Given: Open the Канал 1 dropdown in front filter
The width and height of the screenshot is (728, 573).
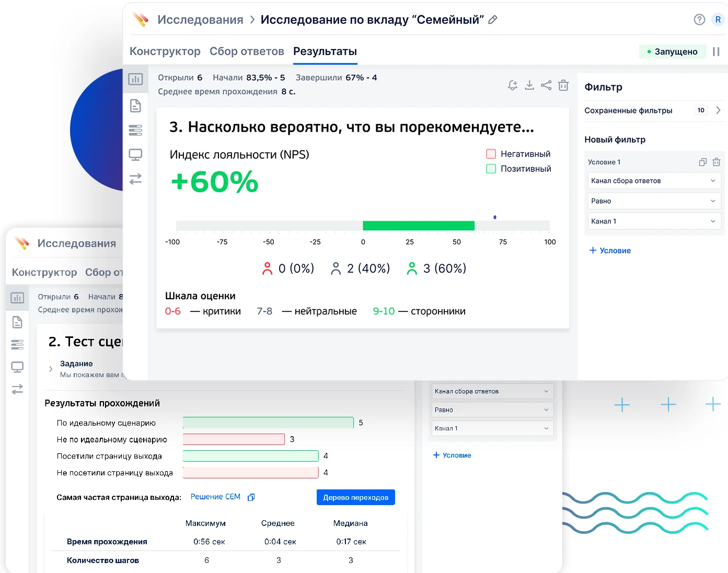Looking at the screenshot, I should (x=654, y=221).
